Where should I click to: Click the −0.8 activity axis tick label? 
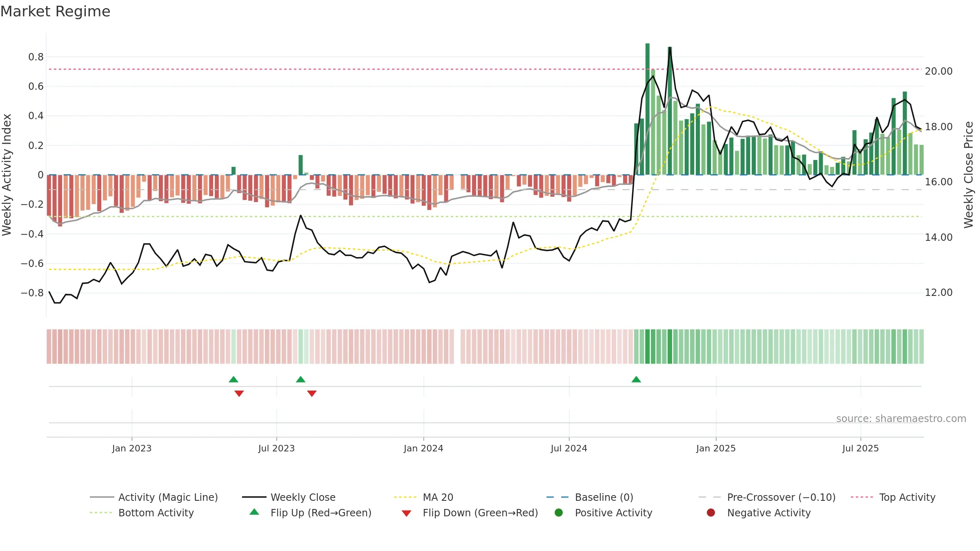tap(32, 293)
